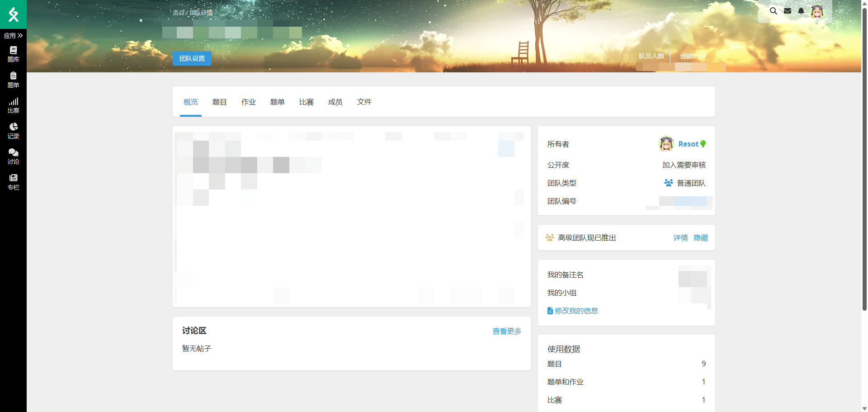Click the Luogu logo in the sidebar
The image size is (868, 412).
pos(13,14)
